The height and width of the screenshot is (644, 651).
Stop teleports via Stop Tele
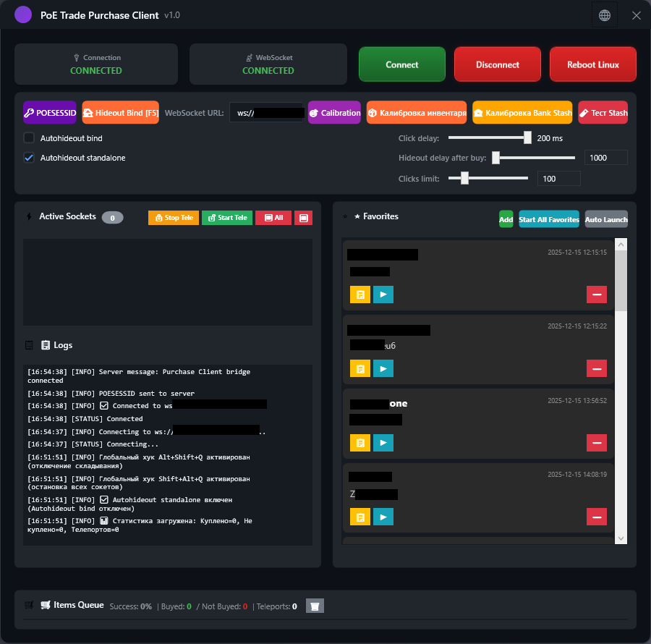tap(173, 218)
